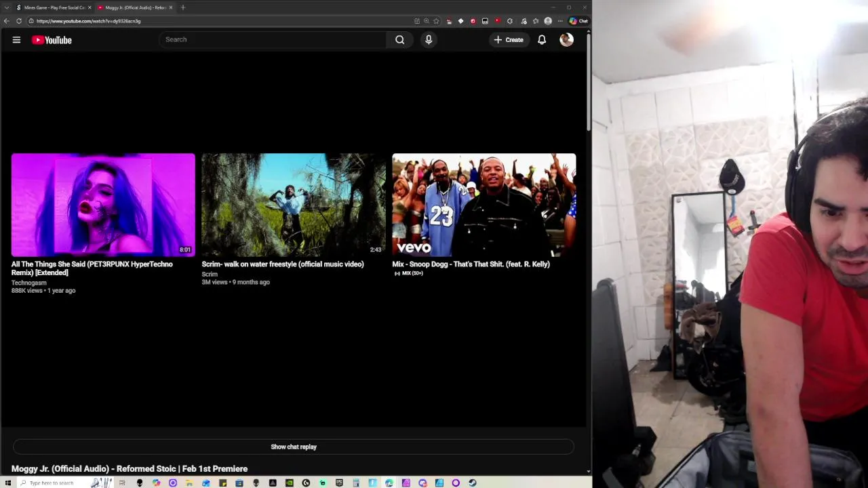Screen dimensions: 868x488
Task: Open the YouTube guide hamburger menu
Action: pos(16,40)
